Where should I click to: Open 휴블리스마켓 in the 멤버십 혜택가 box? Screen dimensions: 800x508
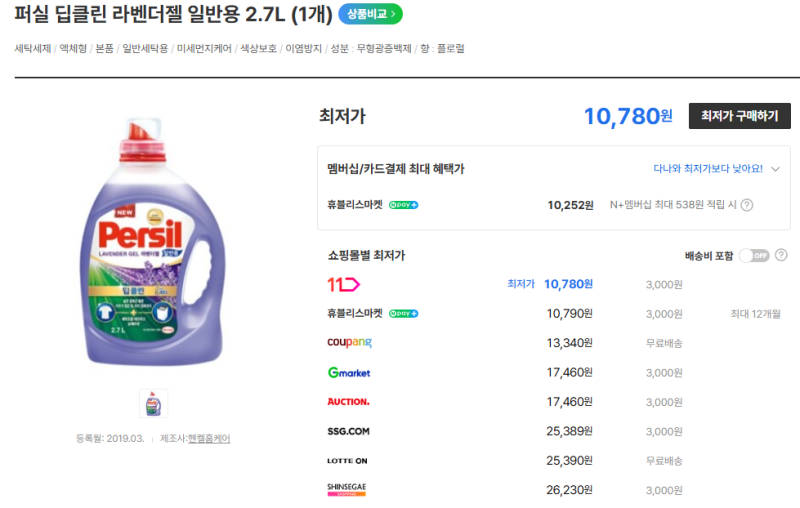point(355,205)
